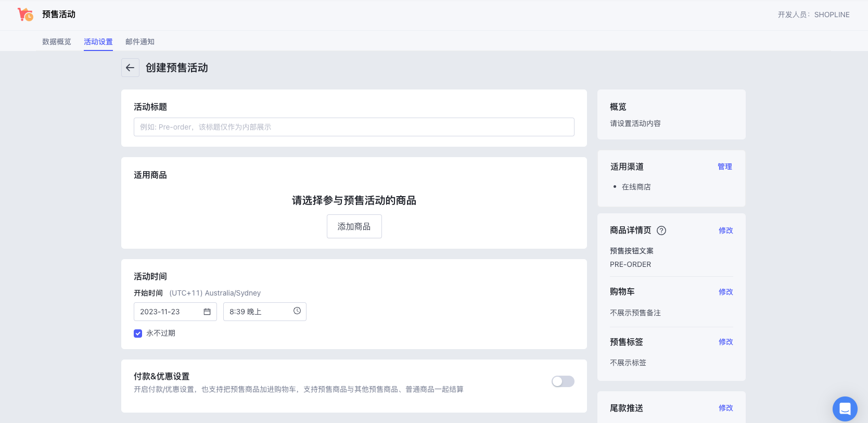Viewport: 868px width, 423px height.
Task: Click the pre-order app logo icon
Action: click(x=25, y=15)
